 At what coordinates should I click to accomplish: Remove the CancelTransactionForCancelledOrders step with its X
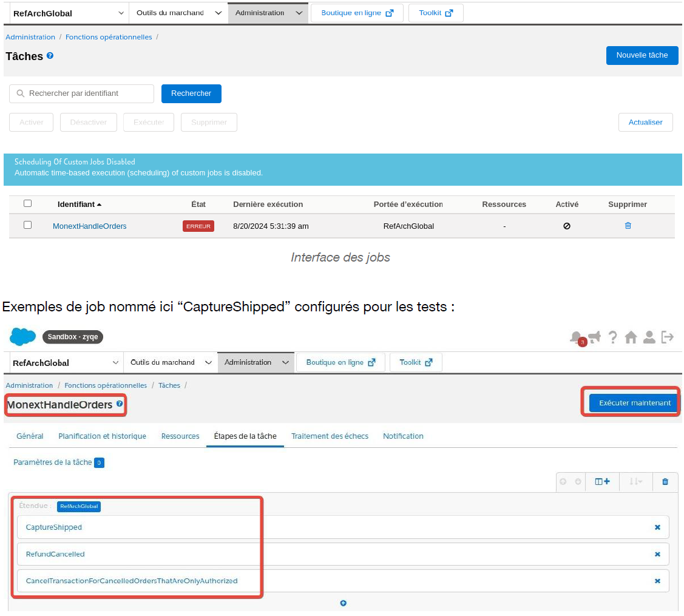point(657,581)
